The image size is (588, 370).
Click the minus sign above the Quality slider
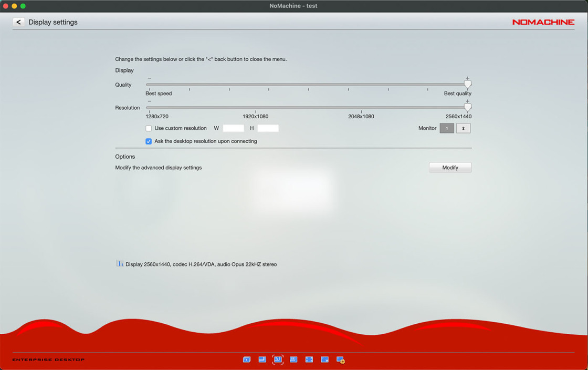coord(150,78)
